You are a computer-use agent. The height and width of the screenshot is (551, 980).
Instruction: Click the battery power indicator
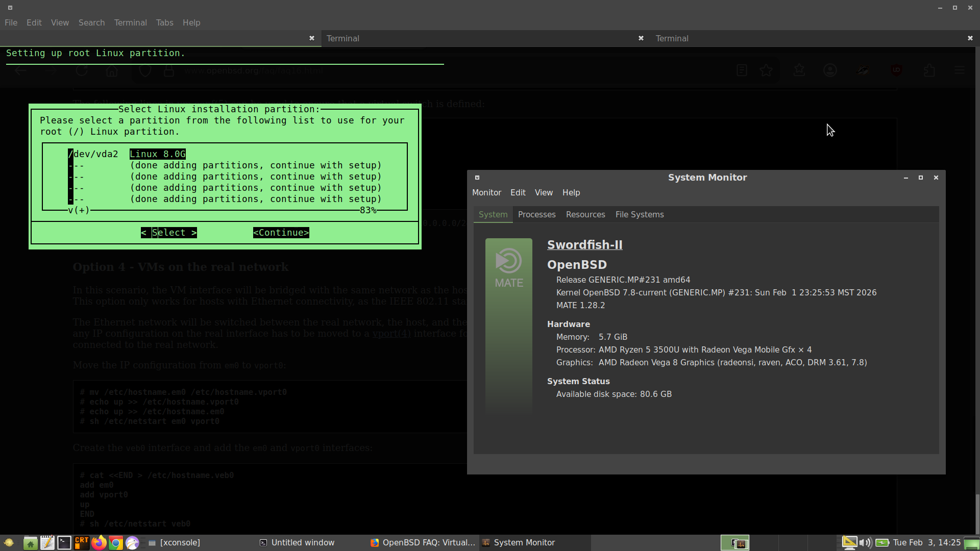[883, 542]
